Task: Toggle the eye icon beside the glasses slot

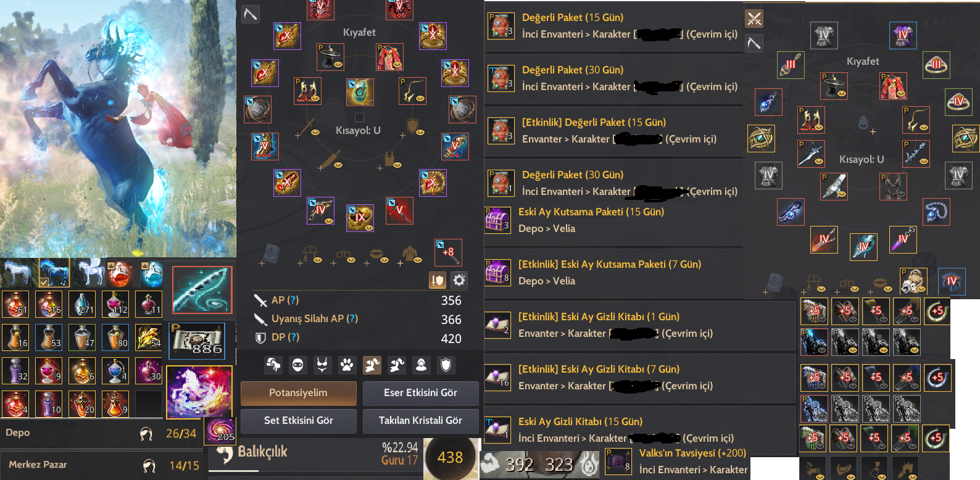Action: [351, 260]
